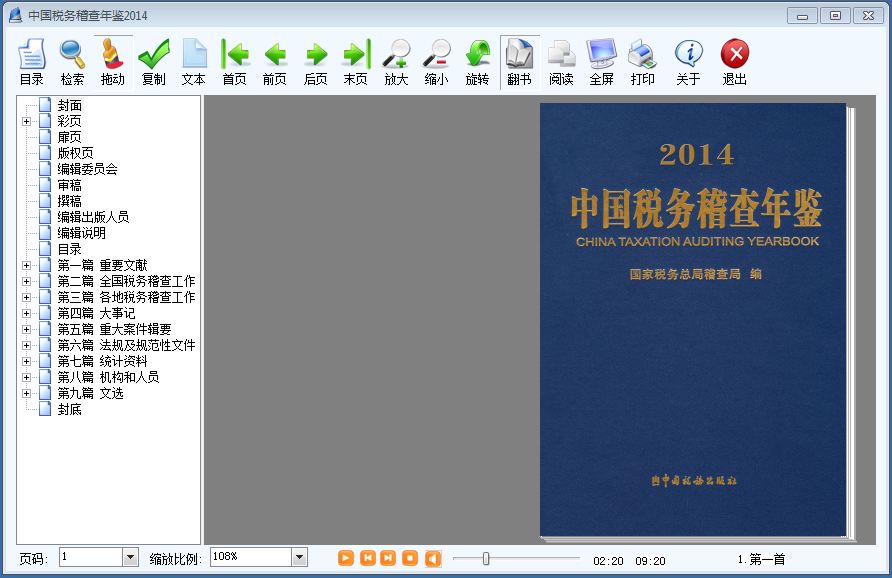892x578 pixels.
Task: Click the 检索 search magnifier icon
Action: [x=72, y=62]
